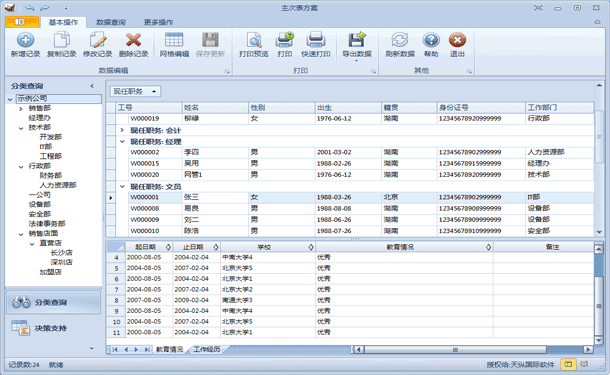Collapse the ribbon with the top-right arrow
Viewport: 610px width, 375px height.
[598, 22]
